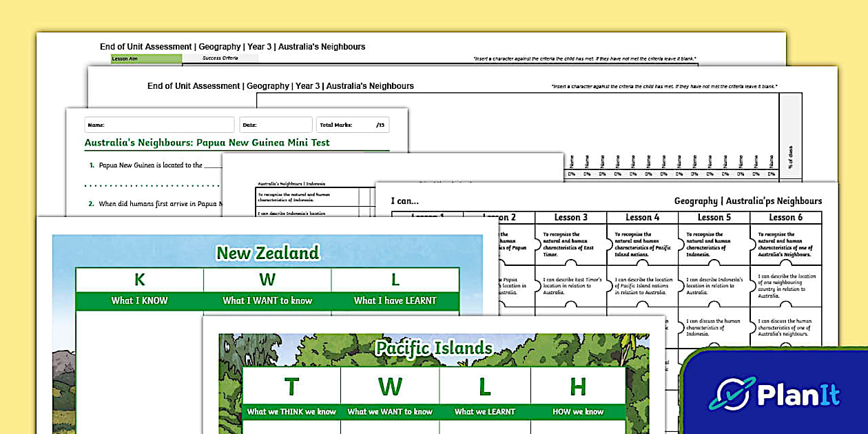This screenshot has height=434, width=868.
Task: Click the W heading on the New Zealand chart
Action: (x=267, y=280)
